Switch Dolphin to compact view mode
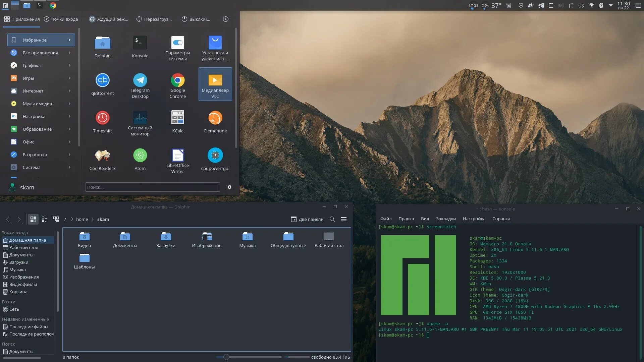This screenshot has width=644, height=362. coord(45,219)
